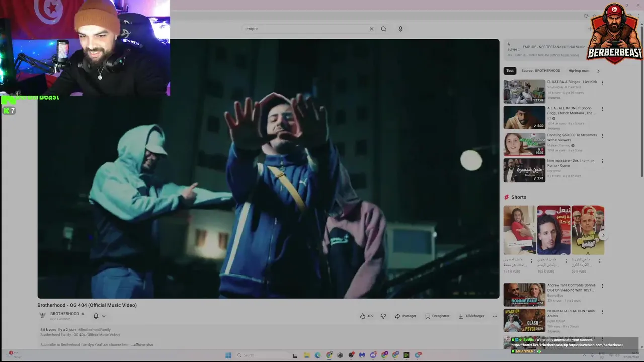Activate voice search microphone icon
The image size is (644, 362).
point(400,29)
